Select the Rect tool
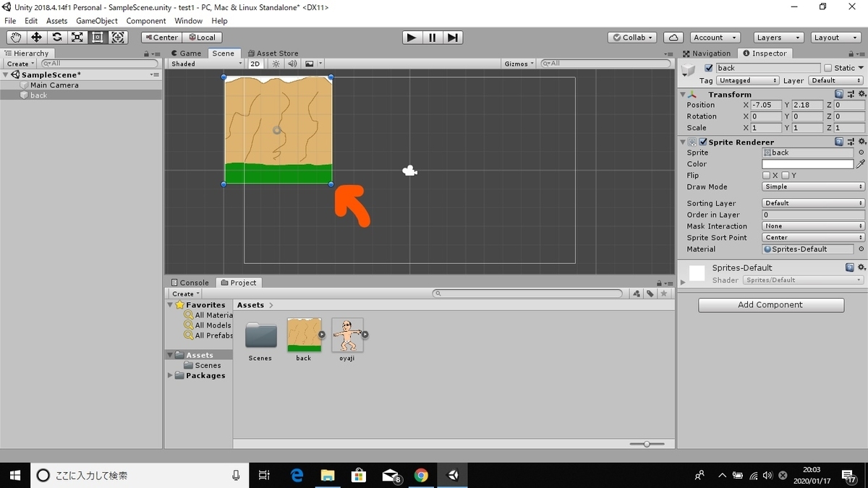Viewport: 868px width, 488px height. point(97,38)
